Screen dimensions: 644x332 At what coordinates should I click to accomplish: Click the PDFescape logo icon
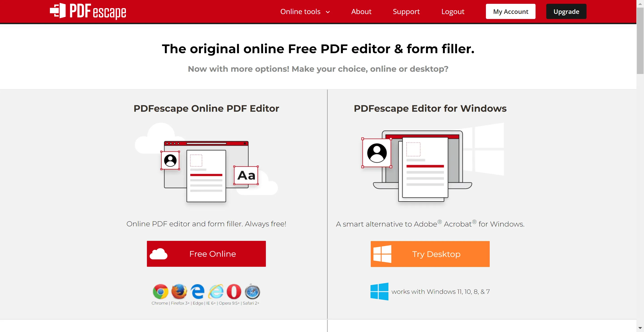(58, 11)
